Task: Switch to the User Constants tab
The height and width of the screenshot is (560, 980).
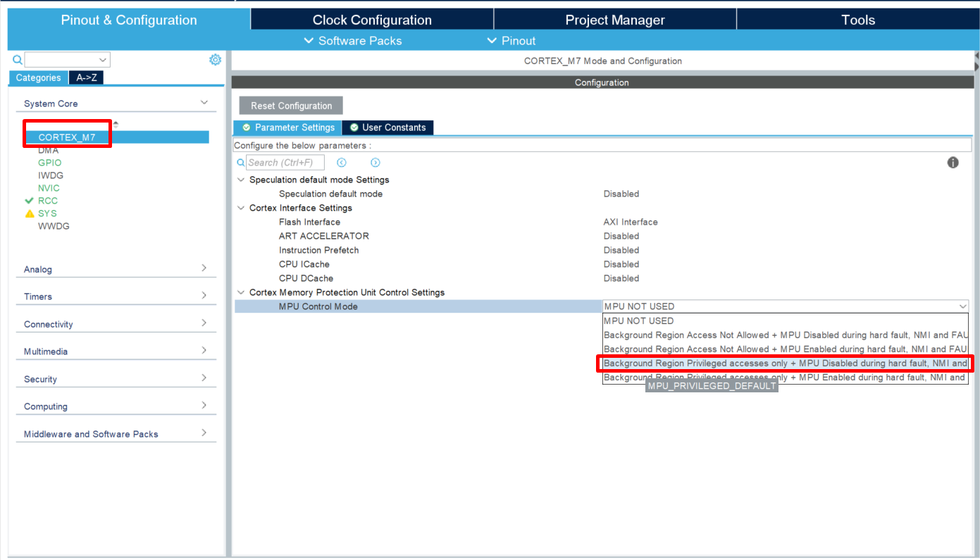Action: (x=387, y=127)
